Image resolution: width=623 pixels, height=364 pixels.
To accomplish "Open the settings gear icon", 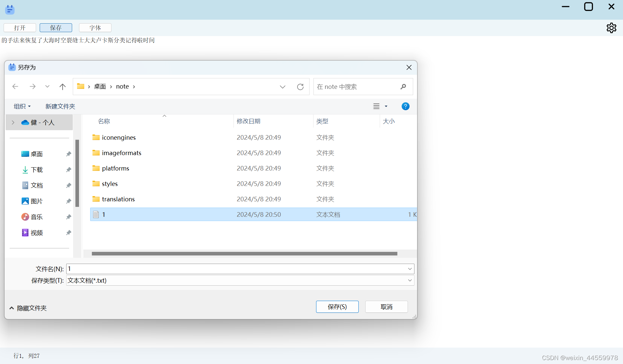I will point(611,28).
